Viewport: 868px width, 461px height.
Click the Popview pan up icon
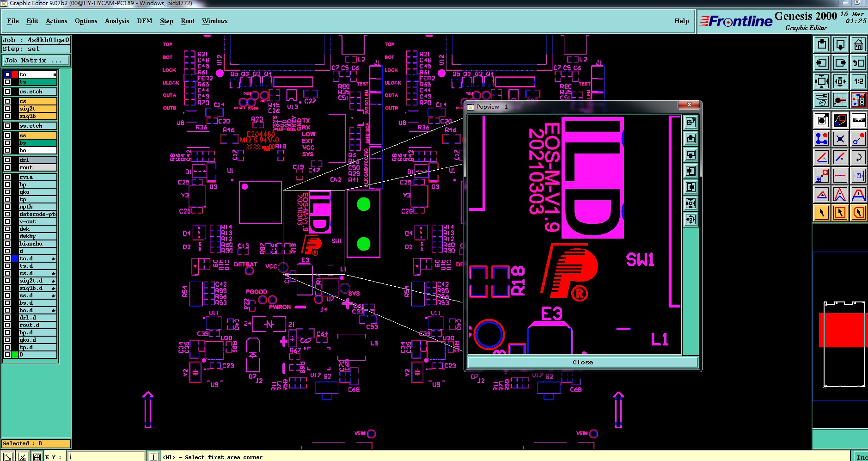[691, 138]
